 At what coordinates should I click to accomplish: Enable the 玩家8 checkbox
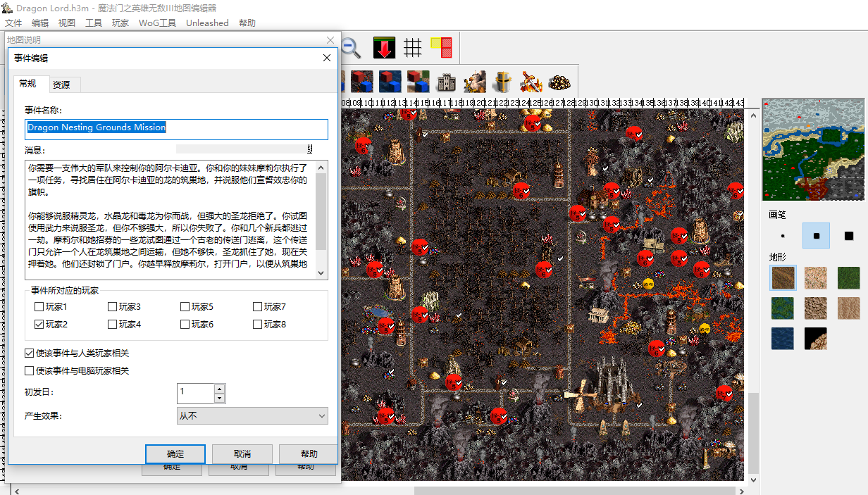click(258, 325)
